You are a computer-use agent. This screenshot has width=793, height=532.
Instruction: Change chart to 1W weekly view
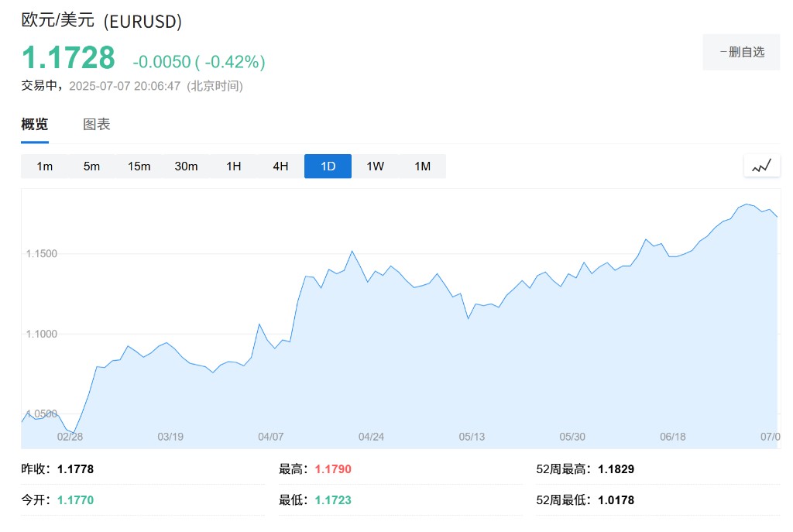[x=375, y=166]
